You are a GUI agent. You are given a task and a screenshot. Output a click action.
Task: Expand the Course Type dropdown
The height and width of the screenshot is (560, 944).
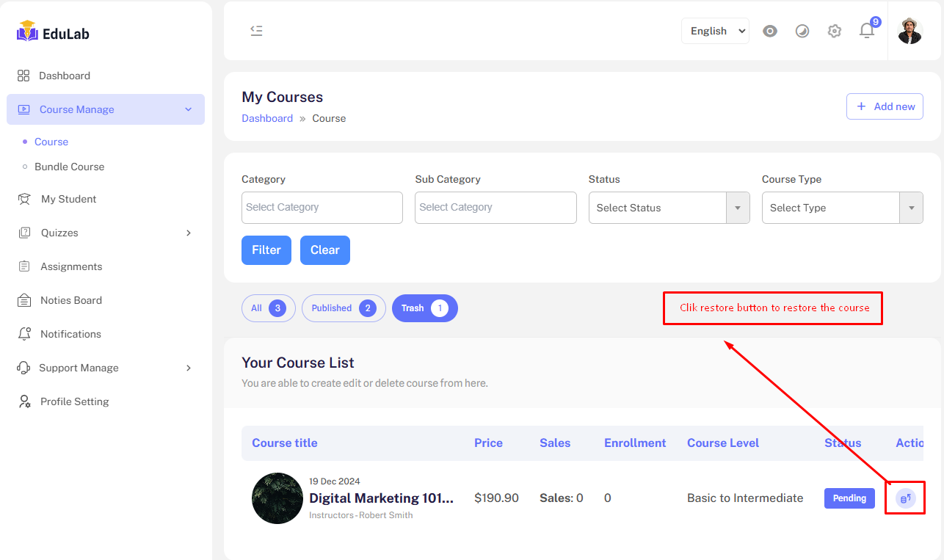tap(842, 208)
